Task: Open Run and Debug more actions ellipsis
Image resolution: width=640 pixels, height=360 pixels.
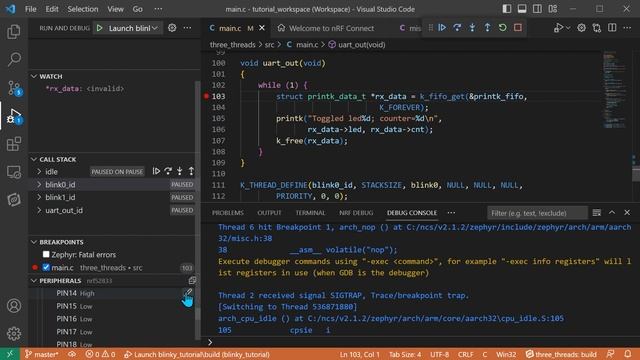Action: click(187, 28)
